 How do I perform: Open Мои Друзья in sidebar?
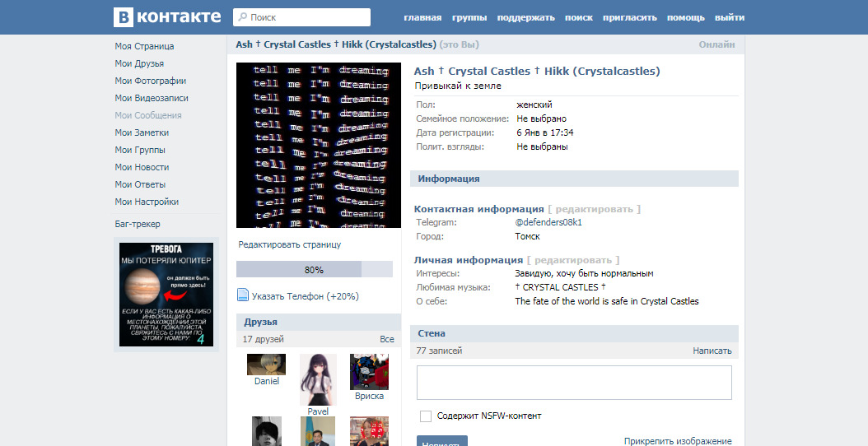tap(139, 63)
